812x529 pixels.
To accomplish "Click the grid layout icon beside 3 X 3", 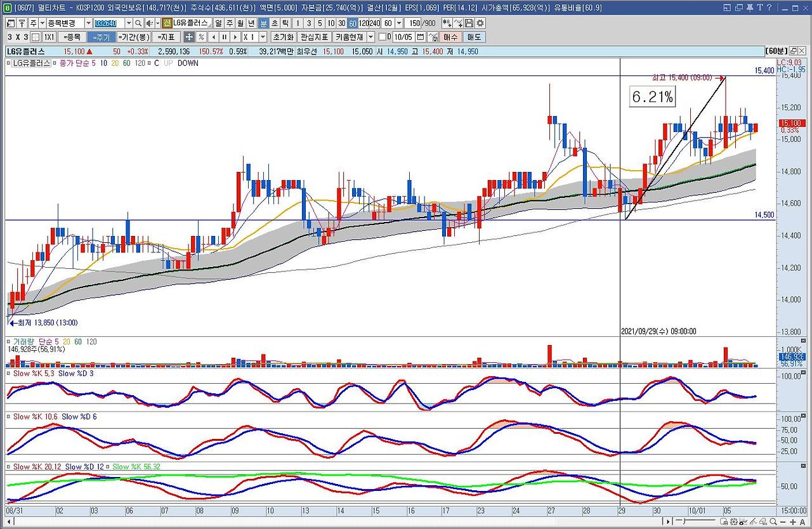I will (x=36, y=37).
